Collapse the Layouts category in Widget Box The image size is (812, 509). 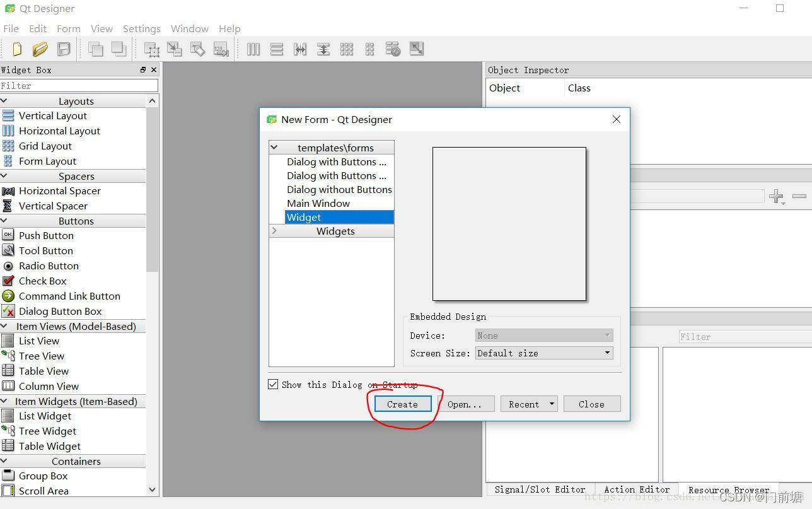[x=4, y=101]
